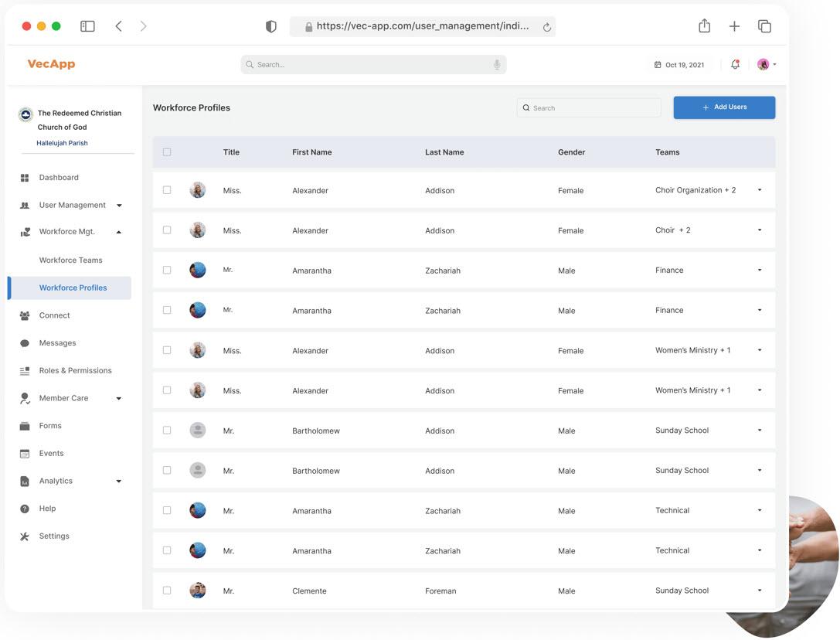840x640 pixels.
Task: Select the checkbox for Choir Organization + 2 row
Action: (167, 190)
